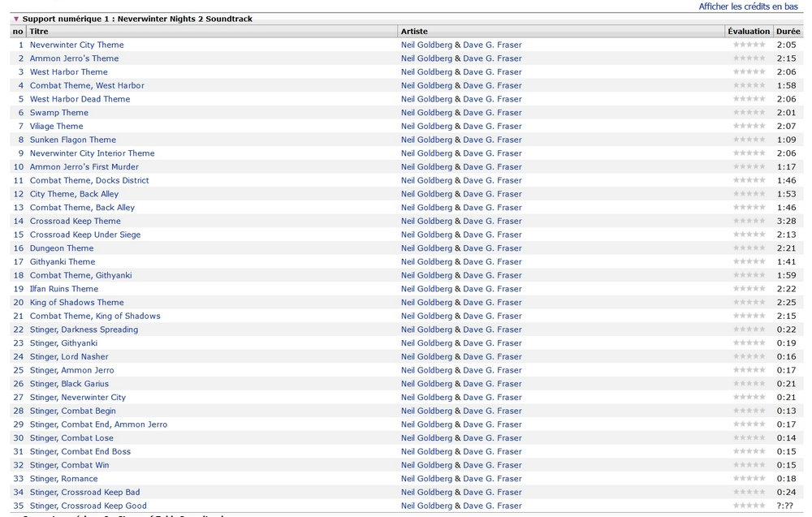Open track title West Harbor Theme

point(69,72)
